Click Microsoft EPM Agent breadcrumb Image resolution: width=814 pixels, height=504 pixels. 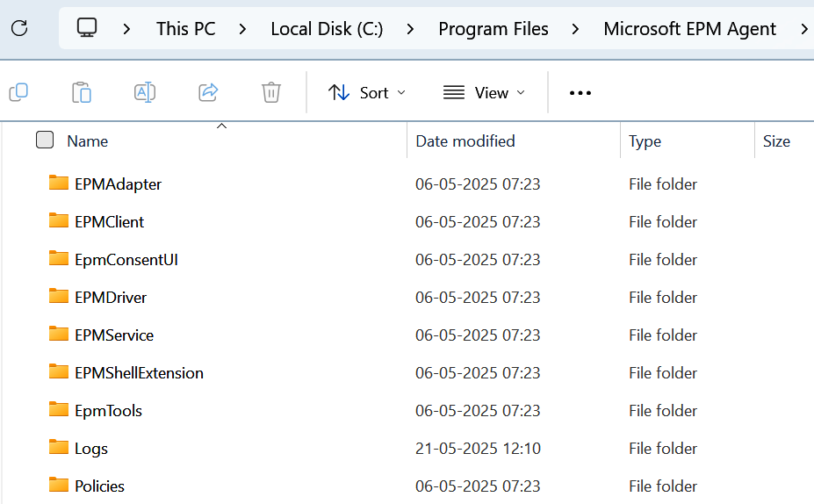coord(689,29)
